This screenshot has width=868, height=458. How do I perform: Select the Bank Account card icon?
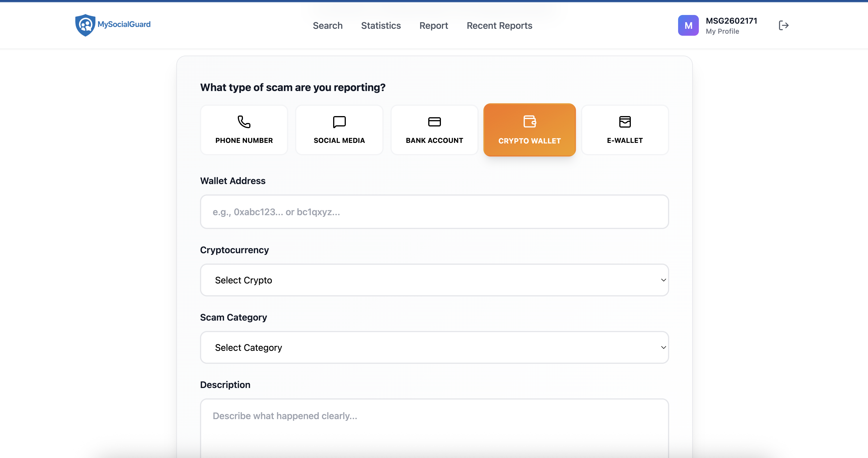[x=434, y=122]
